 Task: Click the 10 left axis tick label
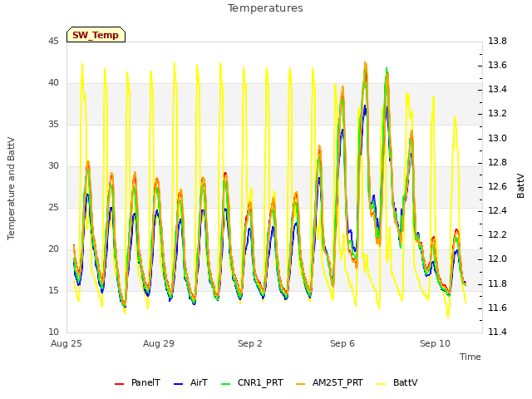point(53,332)
